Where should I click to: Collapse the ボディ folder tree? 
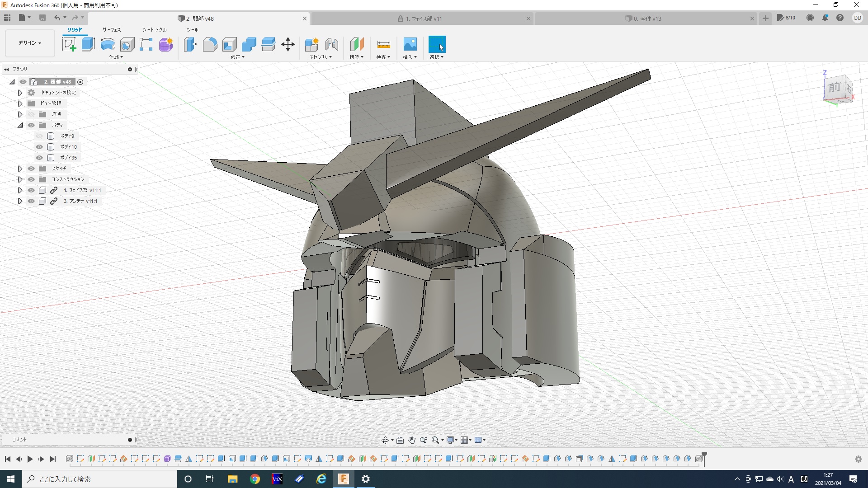pos(20,125)
